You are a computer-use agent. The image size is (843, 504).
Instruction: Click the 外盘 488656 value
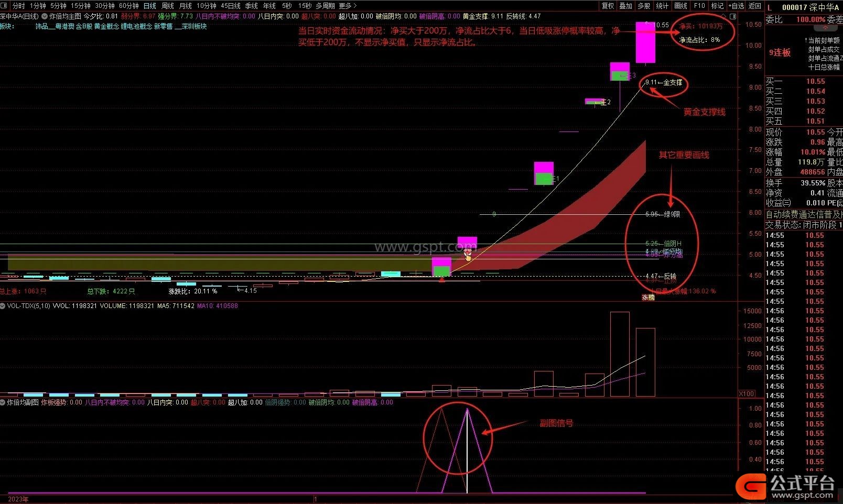point(812,172)
